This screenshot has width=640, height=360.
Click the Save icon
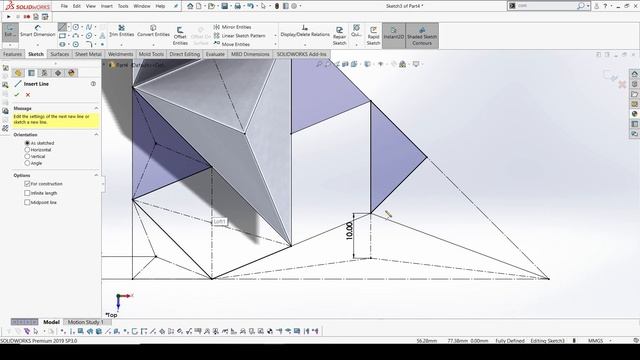point(224,6)
